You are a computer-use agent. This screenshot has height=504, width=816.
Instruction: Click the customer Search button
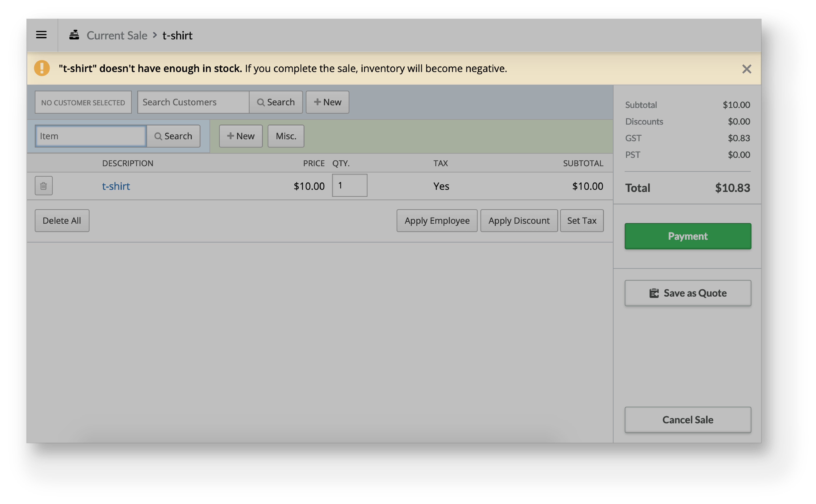coord(276,102)
